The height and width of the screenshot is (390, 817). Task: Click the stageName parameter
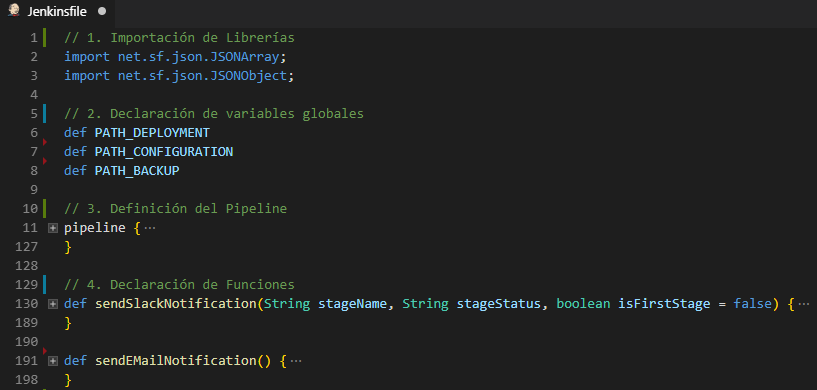coord(352,304)
